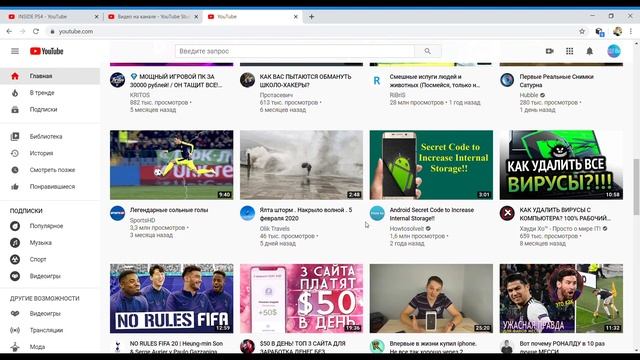Open Ялта шторм video title
The height and width of the screenshot is (360, 640).
306,214
